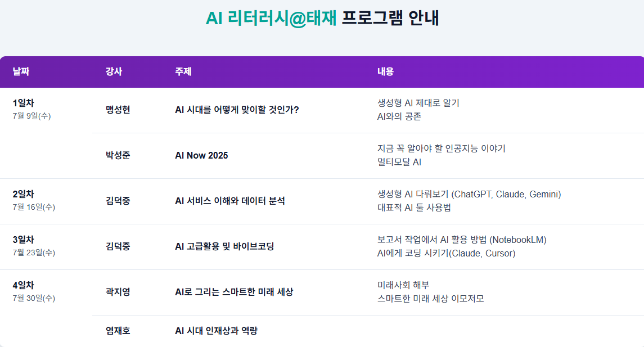The image size is (644, 347).
Task: Select the 3일차 7월 23일 date cell
Action: 34,246
